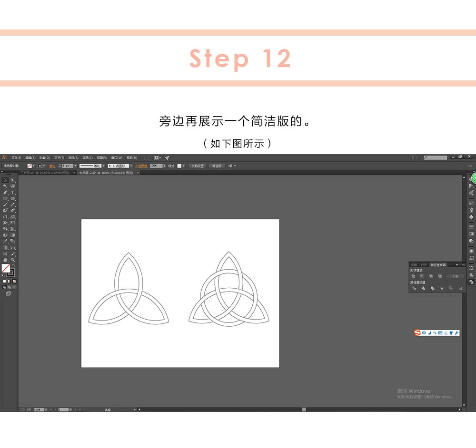Screen dimensions: 476x448
Task: Select the Artboard tool
Action: tap(5, 253)
